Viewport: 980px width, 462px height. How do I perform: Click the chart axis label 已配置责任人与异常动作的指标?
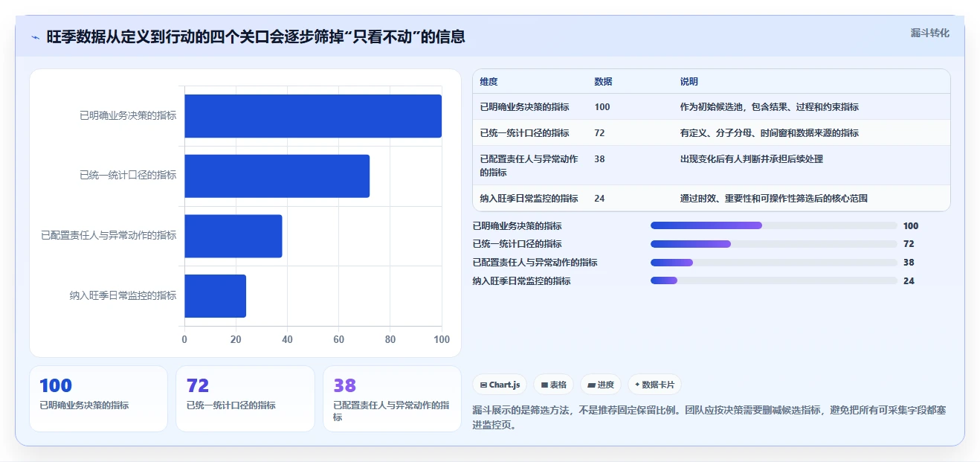point(109,235)
